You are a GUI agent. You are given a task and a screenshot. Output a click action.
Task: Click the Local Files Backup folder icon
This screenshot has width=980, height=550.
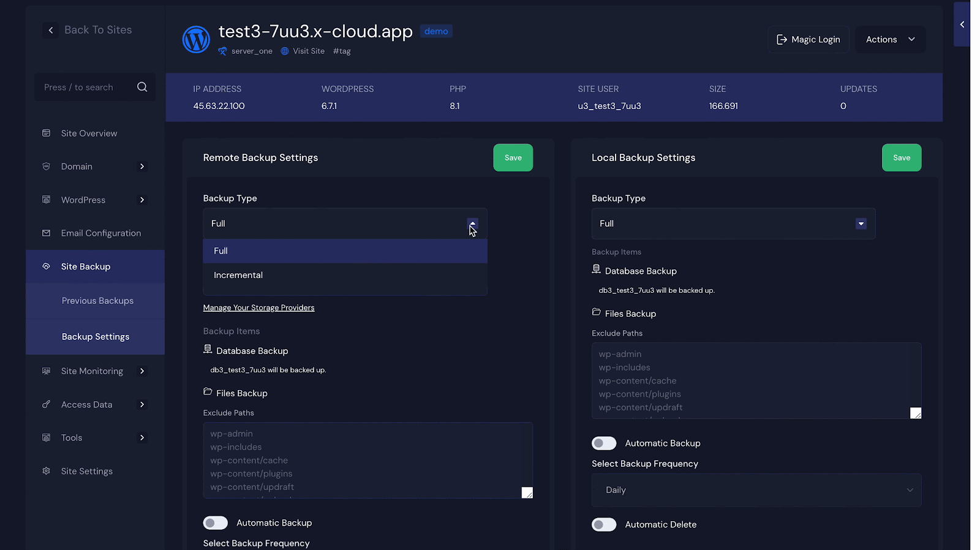[596, 312]
